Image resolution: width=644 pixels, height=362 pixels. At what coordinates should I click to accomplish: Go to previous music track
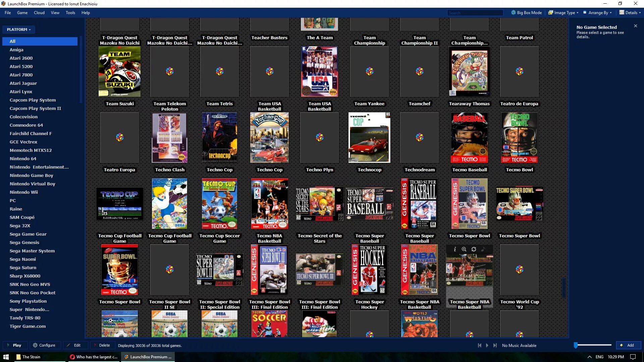click(479, 345)
